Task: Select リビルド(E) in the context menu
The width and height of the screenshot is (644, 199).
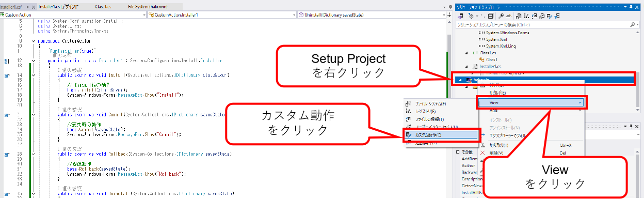Action: (x=531, y=93)
